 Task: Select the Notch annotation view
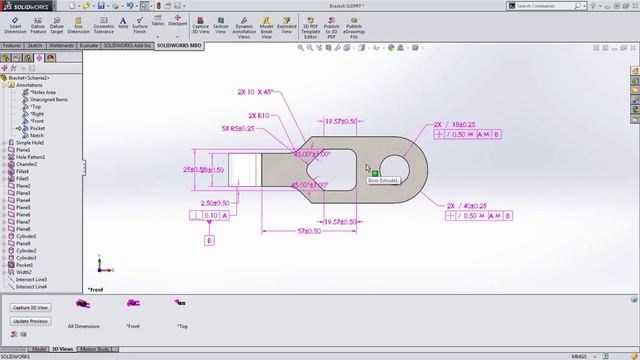click(x=37, y=136)
